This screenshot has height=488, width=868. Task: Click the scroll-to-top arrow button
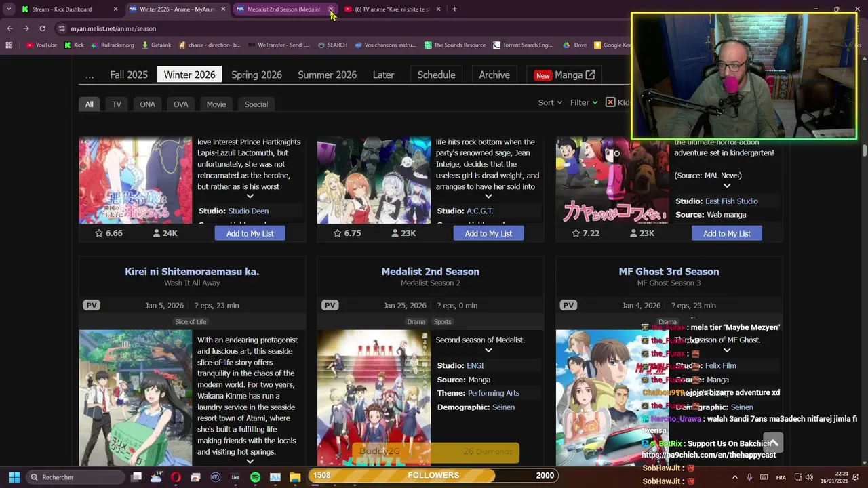click(773, 443)
